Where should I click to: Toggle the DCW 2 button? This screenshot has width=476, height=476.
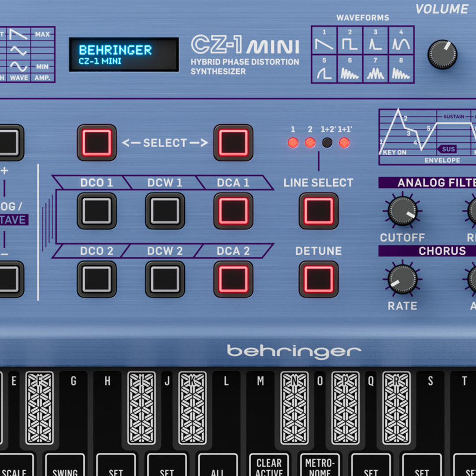[165, 279]
